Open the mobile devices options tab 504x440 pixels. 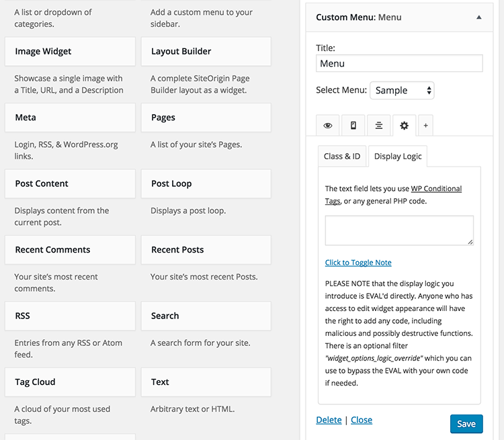[353, 125]
